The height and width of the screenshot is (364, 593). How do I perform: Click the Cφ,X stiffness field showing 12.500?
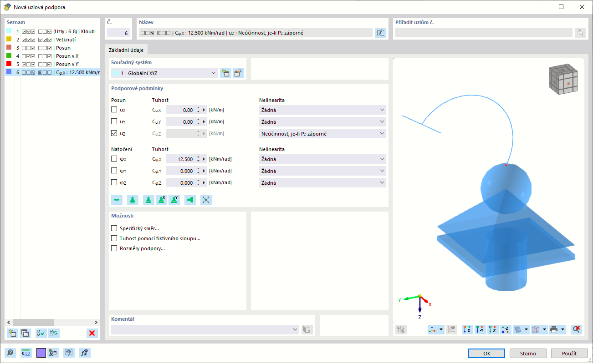coord(180,159)
